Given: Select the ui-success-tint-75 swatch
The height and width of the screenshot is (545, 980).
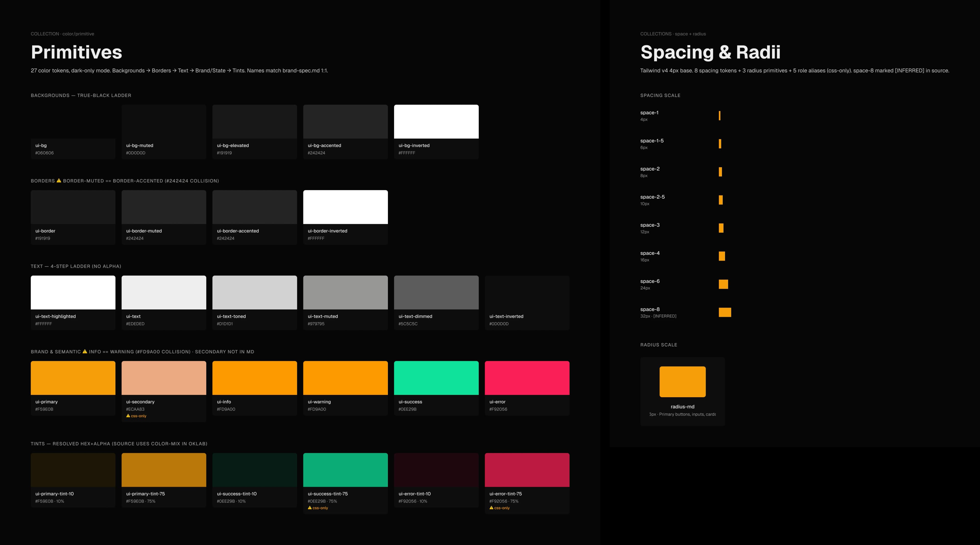Looking at the screenshot, I should pyautogui.click(x=346, y=470).
